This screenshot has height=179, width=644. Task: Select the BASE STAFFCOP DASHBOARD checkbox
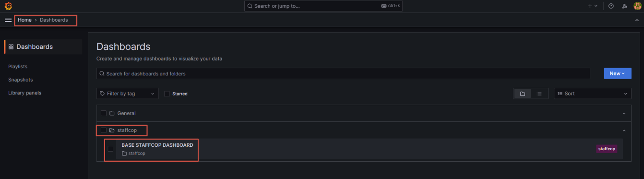(x=110, y=149)
